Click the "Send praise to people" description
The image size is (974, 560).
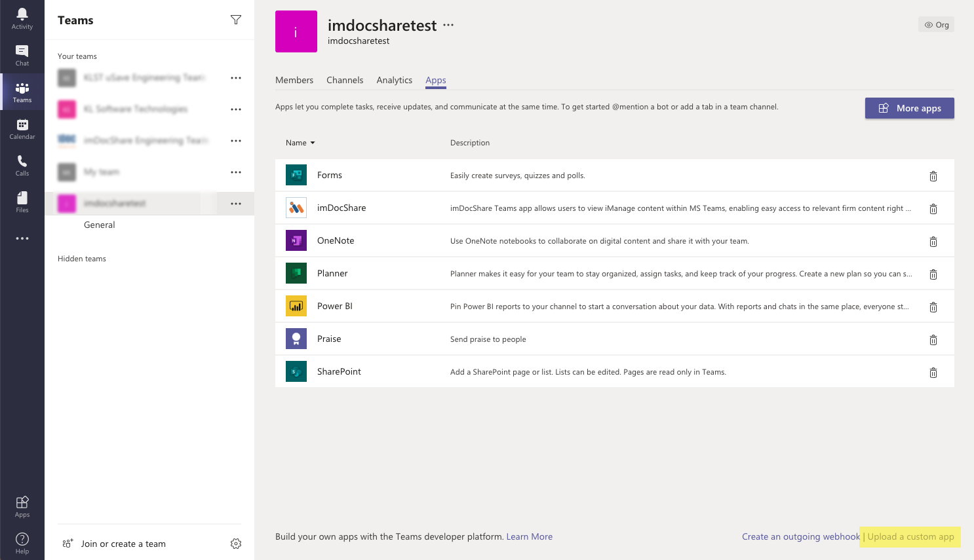tap(488, 339)
